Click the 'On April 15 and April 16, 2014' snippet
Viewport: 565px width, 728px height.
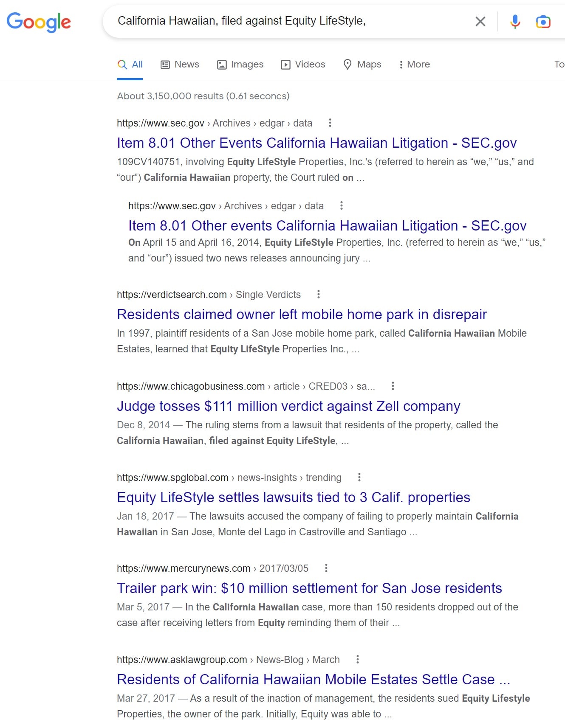(x=337, y=250)
